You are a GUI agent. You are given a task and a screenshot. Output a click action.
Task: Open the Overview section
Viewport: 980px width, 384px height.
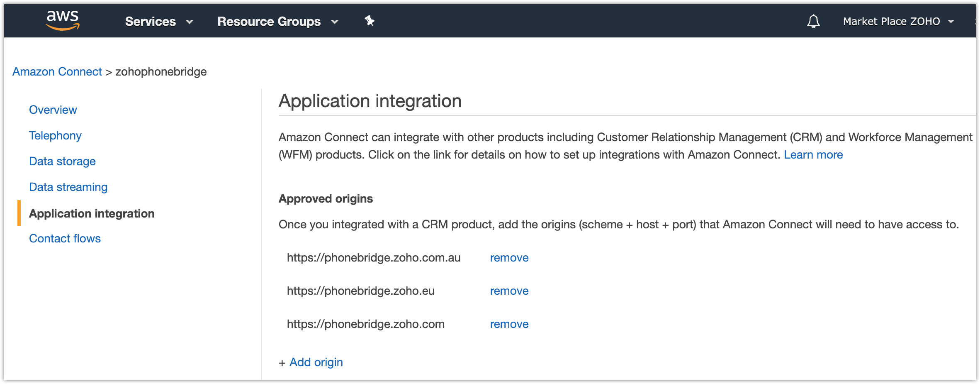53,110
